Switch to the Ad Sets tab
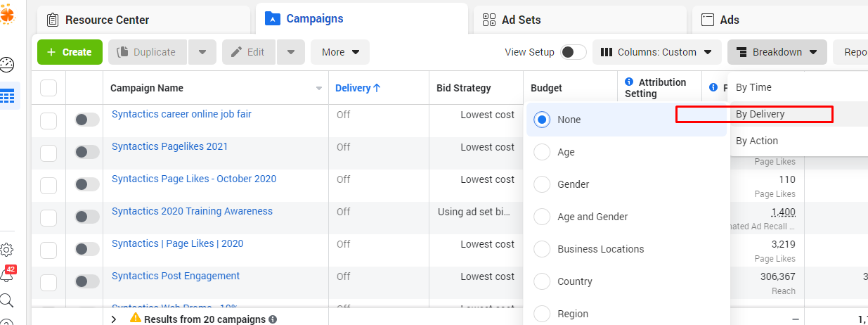This screenshot has height=325, width=868. click(x=580, y=20)
